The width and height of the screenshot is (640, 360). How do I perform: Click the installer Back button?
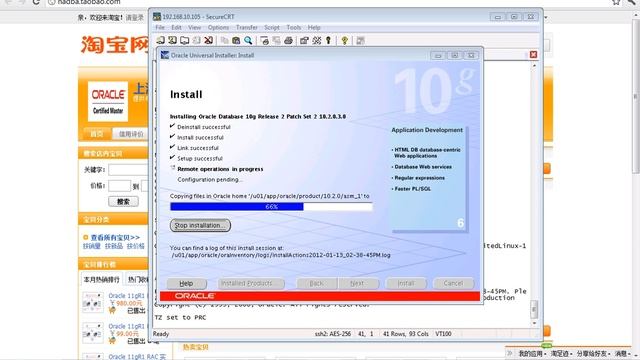coord(316,283)
